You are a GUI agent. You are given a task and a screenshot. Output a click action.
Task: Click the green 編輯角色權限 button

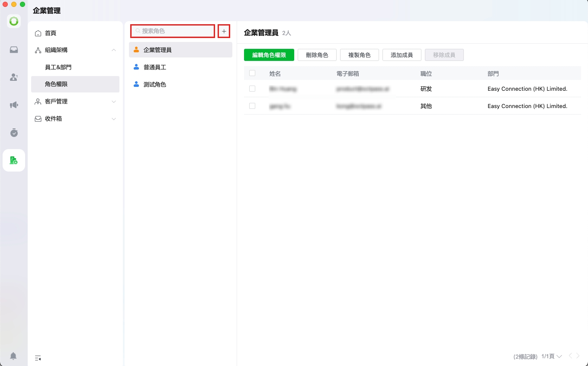pyautogui.click(x=269, y=55)
